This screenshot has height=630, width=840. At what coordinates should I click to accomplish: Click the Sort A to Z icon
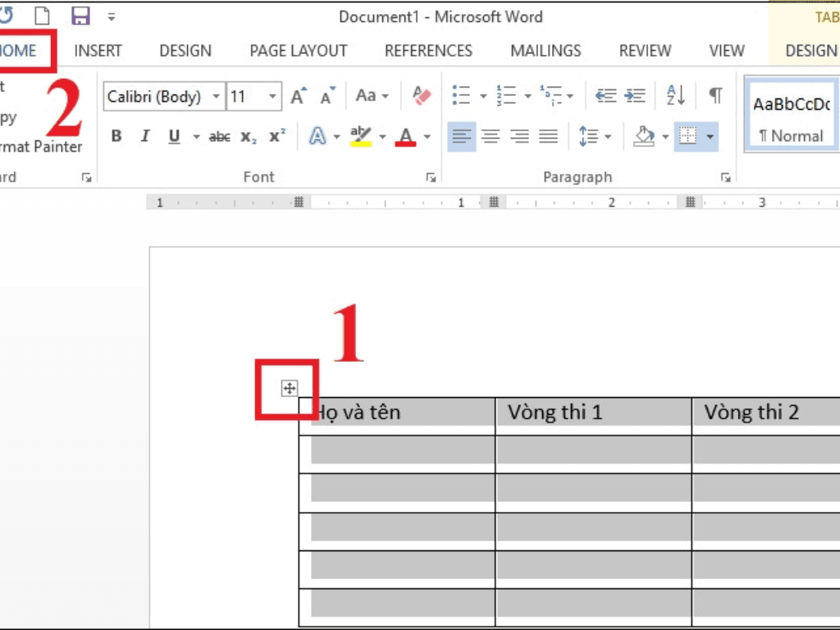pos(676,96)
